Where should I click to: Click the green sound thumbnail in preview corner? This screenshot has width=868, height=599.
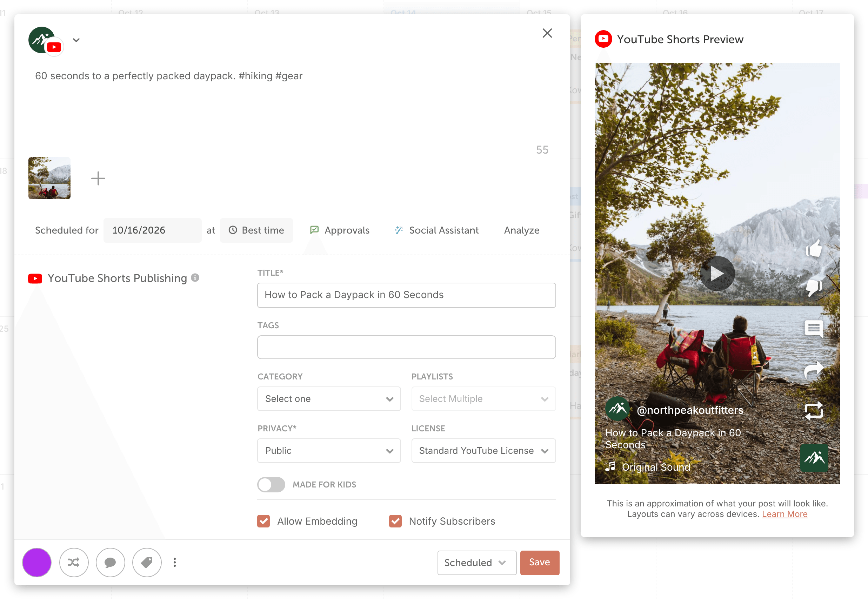[814, 458]
